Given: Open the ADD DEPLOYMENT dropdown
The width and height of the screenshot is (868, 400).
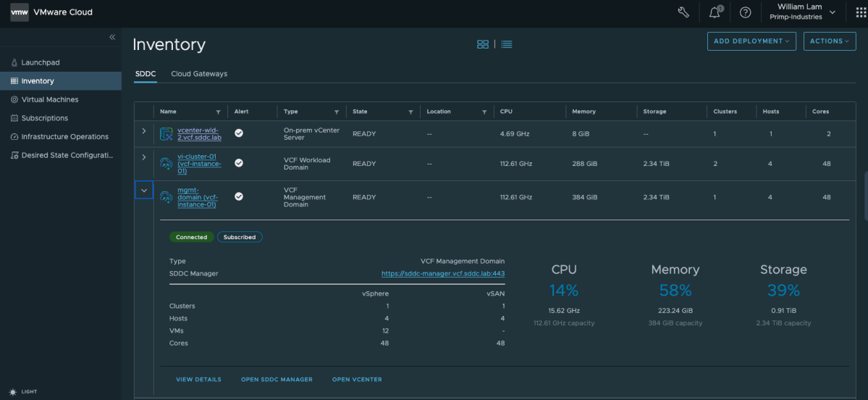Looking at the screenshot, I should pyautogui.click(x=751, y=41).
